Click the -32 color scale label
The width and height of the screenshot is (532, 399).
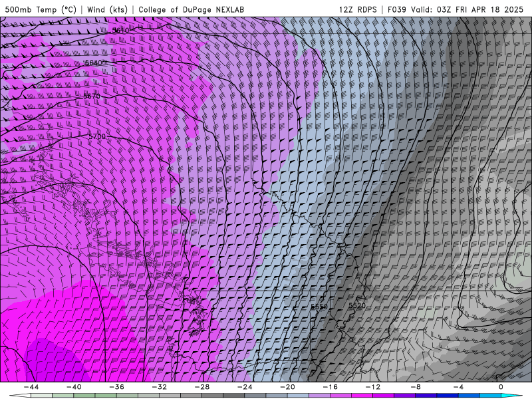pos(159,387)
